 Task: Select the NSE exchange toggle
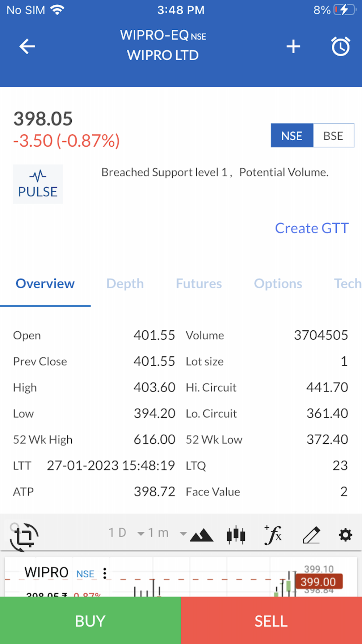pos(292,136)
